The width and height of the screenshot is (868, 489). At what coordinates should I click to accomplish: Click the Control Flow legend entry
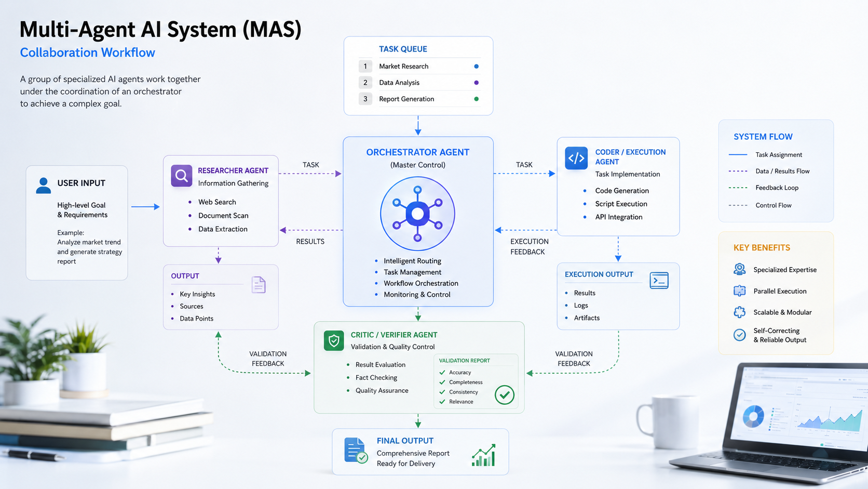[x=761, y=206]
